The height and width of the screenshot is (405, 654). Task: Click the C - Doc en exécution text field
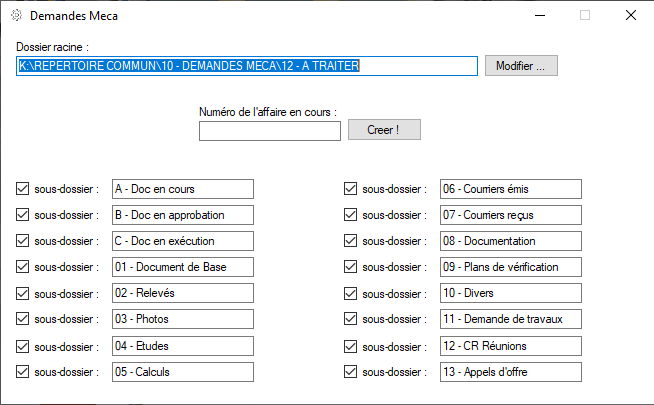point(183,241)
